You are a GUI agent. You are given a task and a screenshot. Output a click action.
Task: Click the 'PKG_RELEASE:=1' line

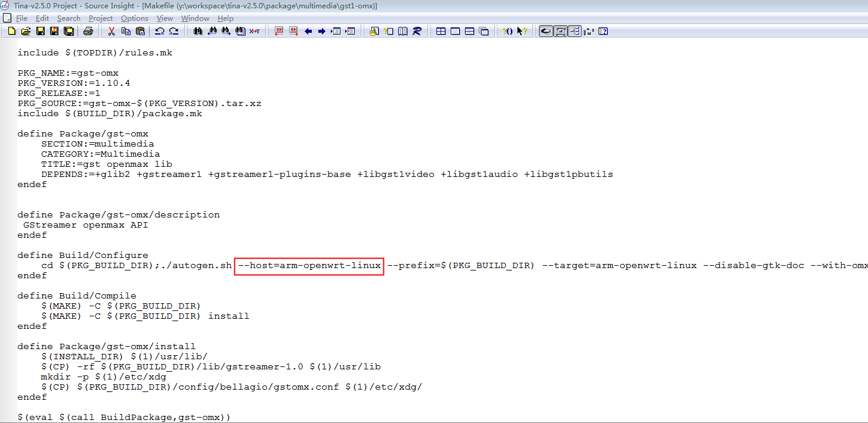tap(59, 94)
